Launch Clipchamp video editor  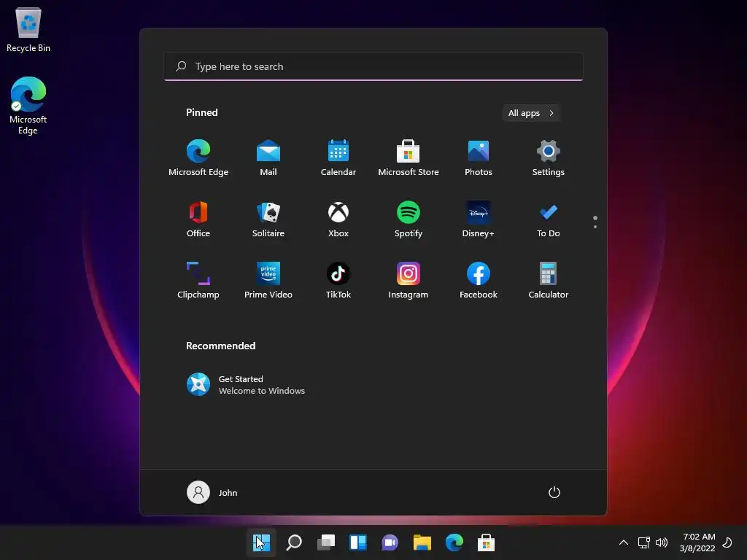(x=198, y=280)
